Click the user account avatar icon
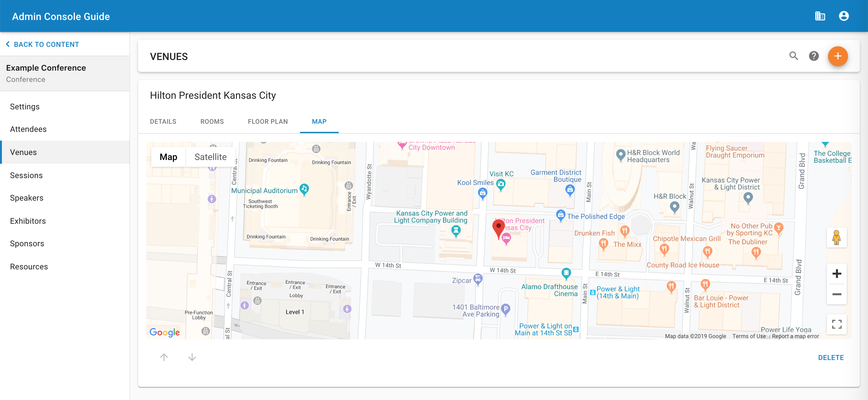This screenshot has height=400, width=868. click(843, 16)
